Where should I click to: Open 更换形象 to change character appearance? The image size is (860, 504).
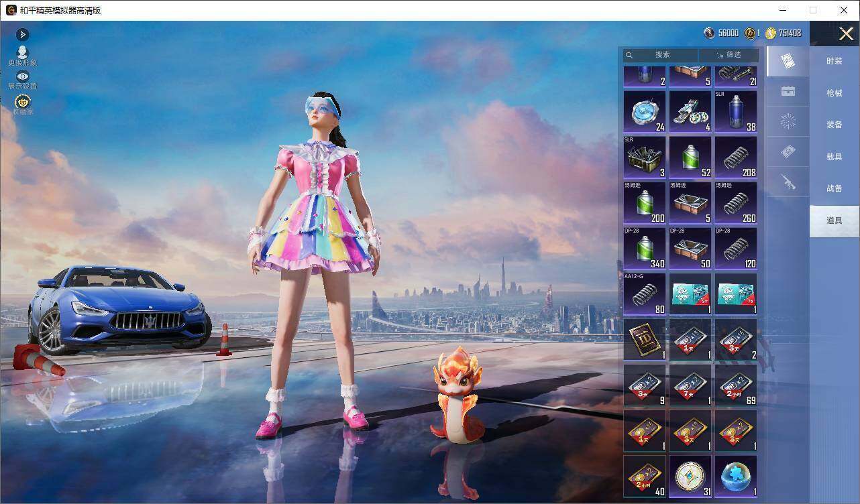tap(23, 56)
